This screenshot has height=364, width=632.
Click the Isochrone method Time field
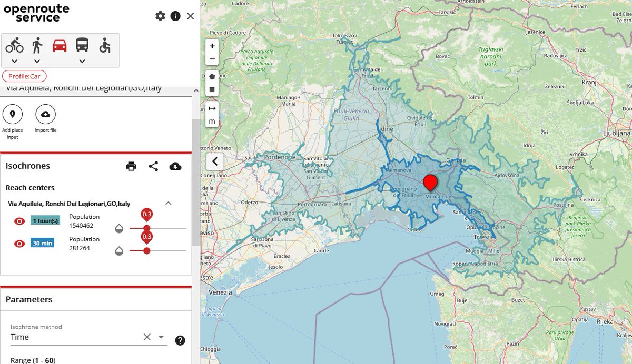[89, 337]
